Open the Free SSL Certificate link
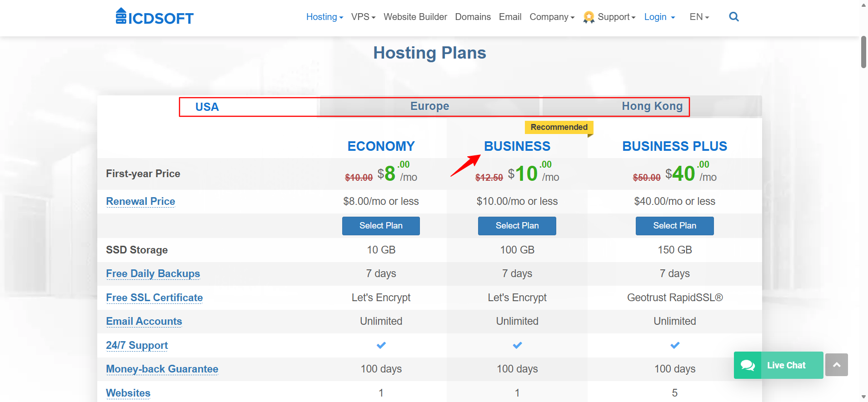 (x=155, y=298)
